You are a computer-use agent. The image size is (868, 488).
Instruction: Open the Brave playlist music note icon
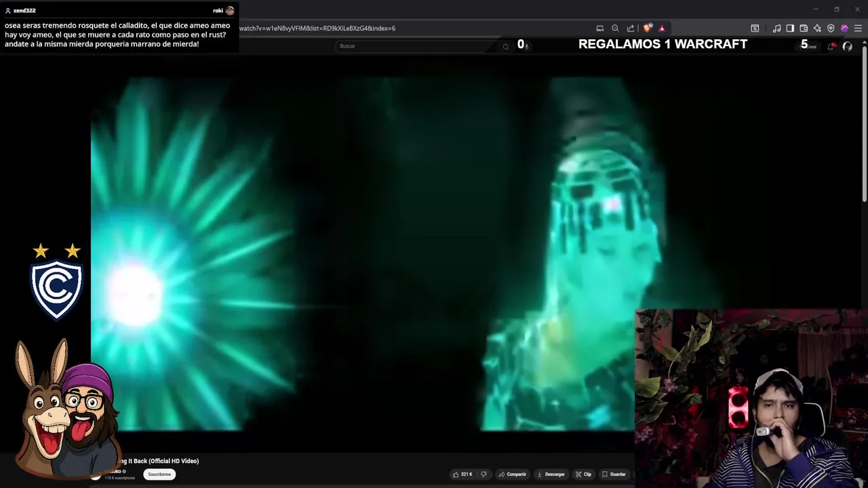[x=776, y=28]
